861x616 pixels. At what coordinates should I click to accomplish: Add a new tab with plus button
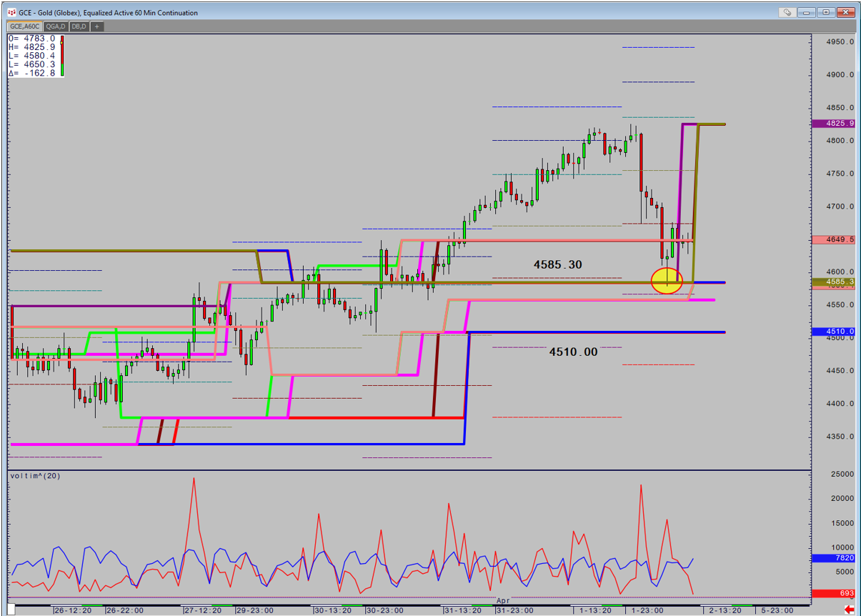pos(97,26)
